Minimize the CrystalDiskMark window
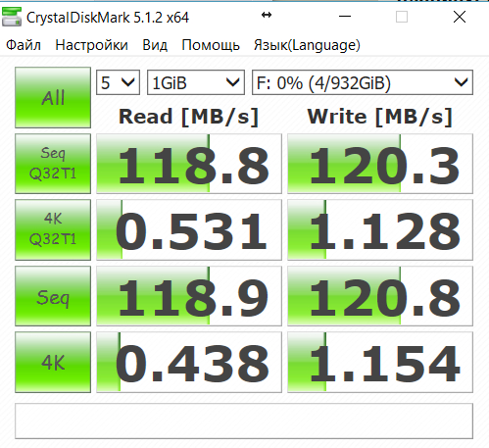The image size is (489, 448). click(x=345, y=17)
